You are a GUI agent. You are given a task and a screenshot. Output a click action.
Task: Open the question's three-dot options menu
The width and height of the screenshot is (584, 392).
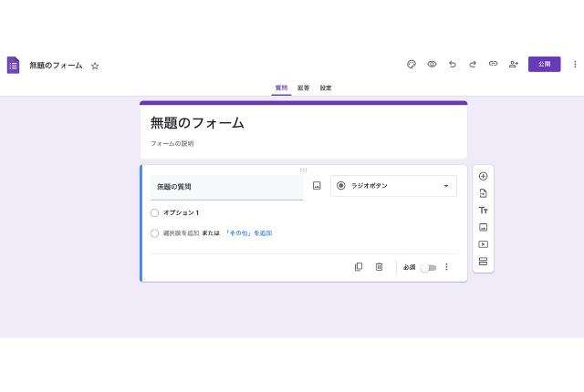pyautogui.click(x=446, y=267)
